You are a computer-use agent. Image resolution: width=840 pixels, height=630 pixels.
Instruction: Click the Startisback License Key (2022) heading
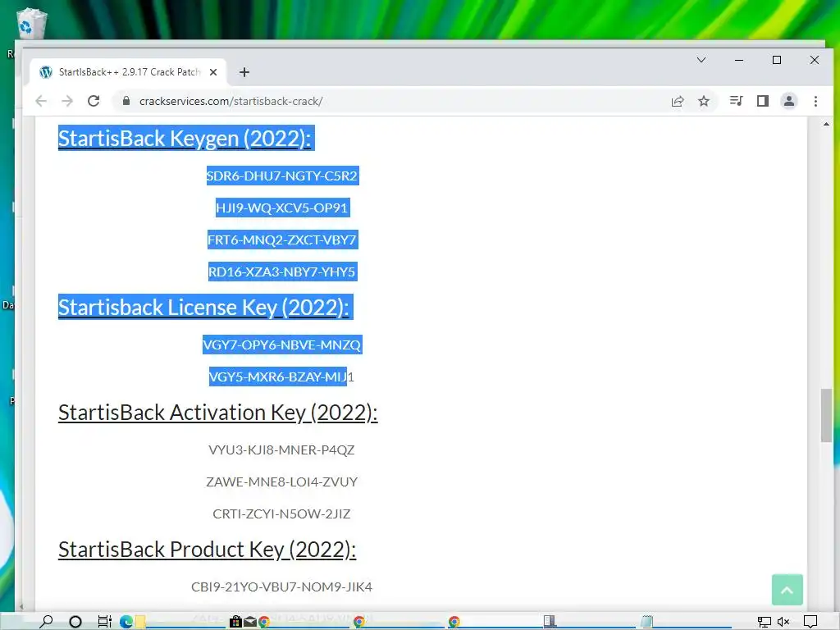tap(203, 308)
